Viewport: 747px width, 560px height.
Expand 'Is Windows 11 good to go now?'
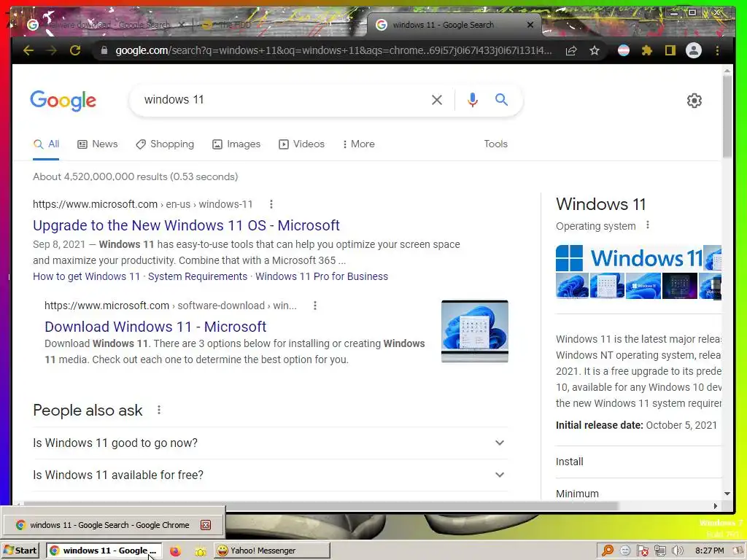tap(270, 443)
